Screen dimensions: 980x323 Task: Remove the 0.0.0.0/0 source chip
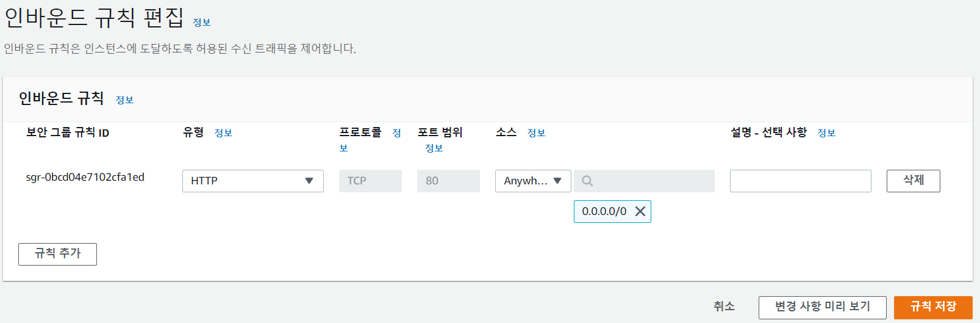click(640, 211)
